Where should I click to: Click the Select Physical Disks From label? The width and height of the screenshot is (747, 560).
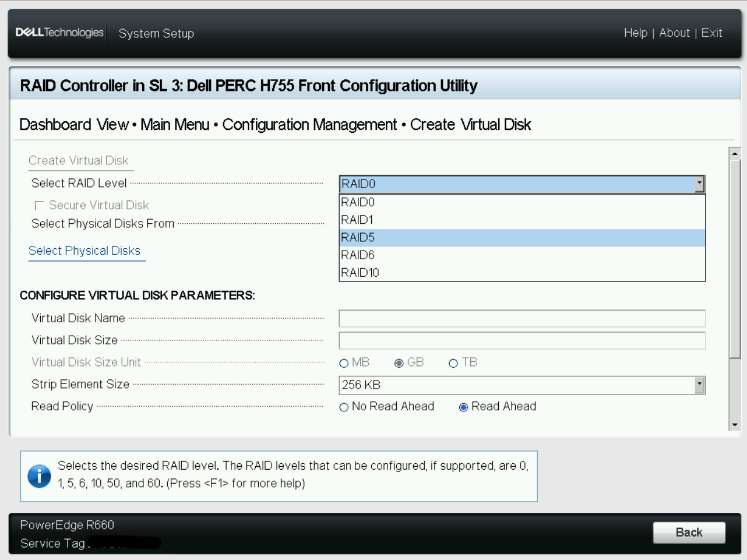click(x=103, y=224)
